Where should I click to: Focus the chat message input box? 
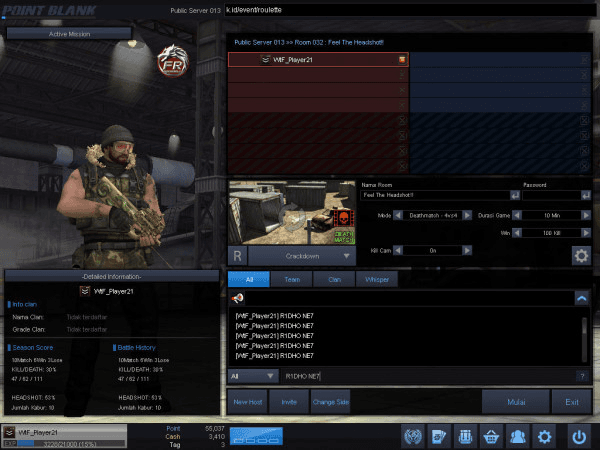[429, 376]
